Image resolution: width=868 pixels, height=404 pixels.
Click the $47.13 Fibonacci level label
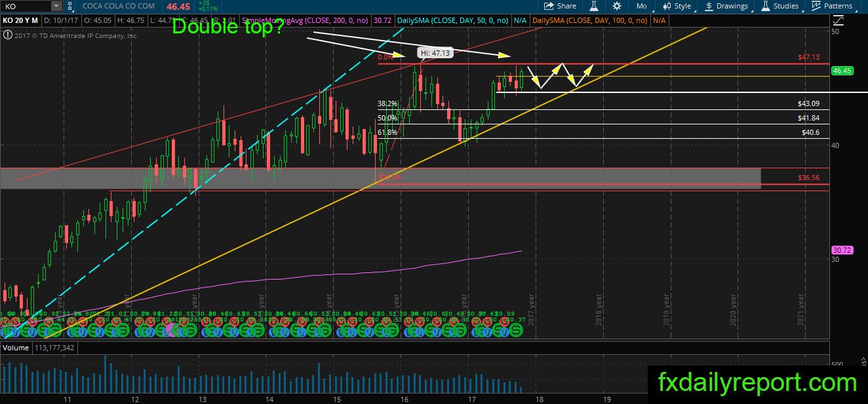click(x=809, y=58)
